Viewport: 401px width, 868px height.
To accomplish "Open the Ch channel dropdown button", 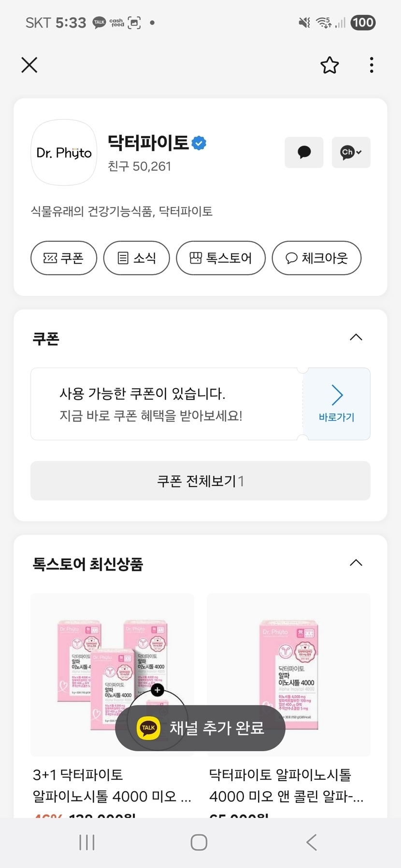I will coord(351,153).
